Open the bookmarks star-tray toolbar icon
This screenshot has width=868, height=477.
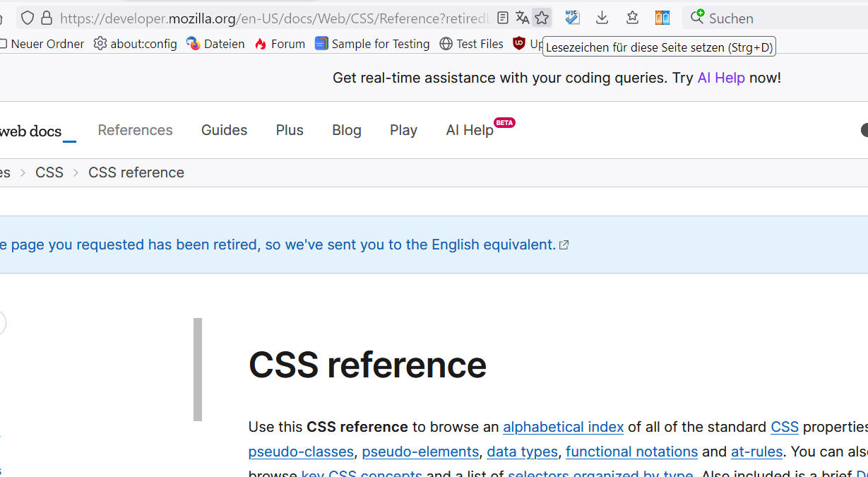click(x=632, y=18)
